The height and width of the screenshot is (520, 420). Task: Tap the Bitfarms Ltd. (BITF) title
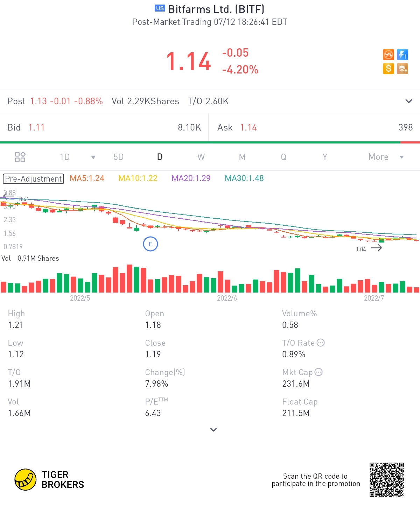[x=216, y=9]
